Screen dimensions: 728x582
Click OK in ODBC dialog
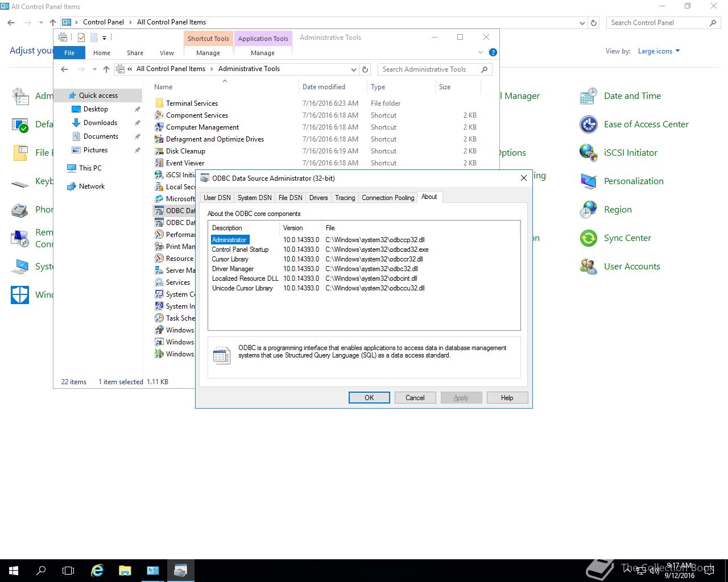point(369,398)
